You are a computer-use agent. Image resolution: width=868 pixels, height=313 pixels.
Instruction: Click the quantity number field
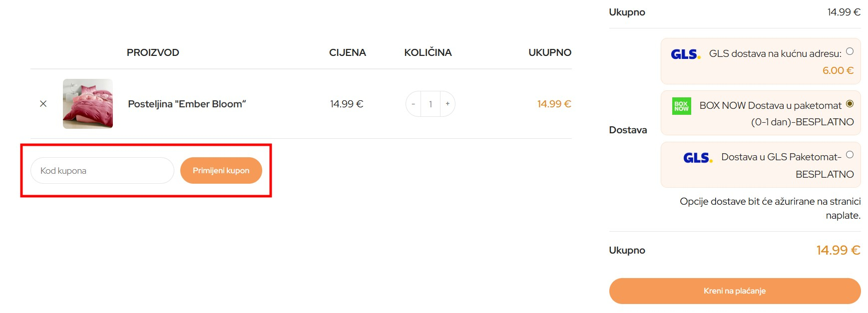431,104
